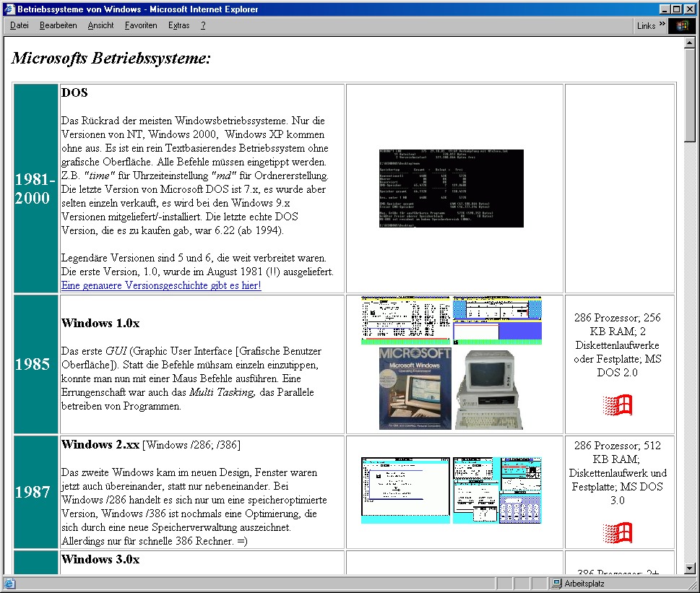This screenshot has width=700, height=593.
Task: Open the Extras menu
Action: pyautogui.click(x=178, y=25)
